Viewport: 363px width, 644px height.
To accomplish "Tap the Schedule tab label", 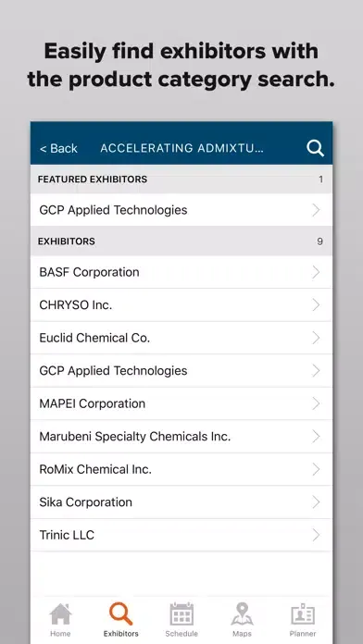I will [181, 634].
